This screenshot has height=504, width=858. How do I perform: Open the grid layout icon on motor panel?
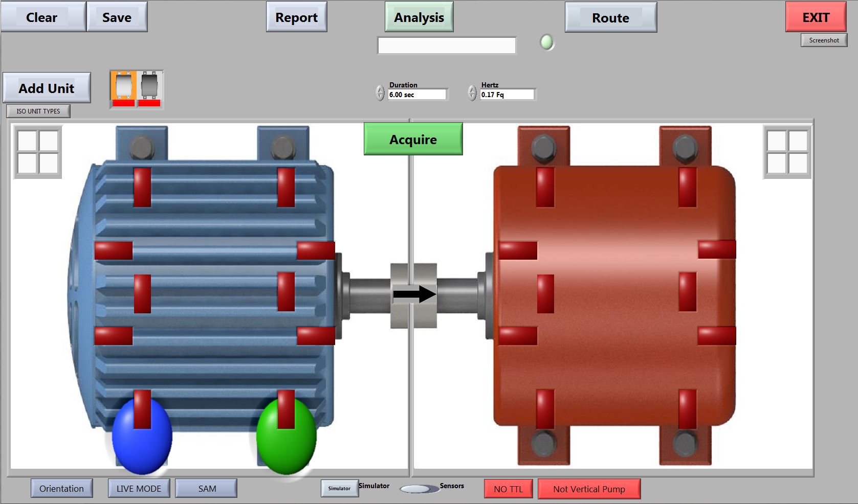(38, 153)
